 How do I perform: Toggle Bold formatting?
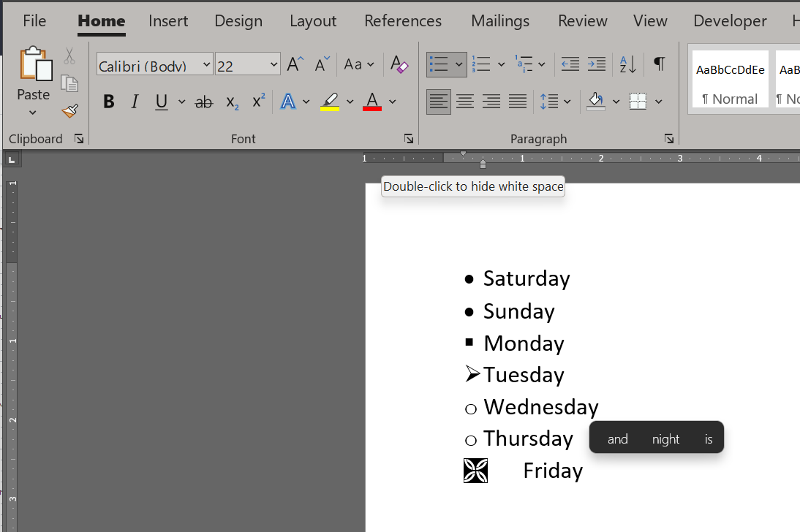click(109, 102)
